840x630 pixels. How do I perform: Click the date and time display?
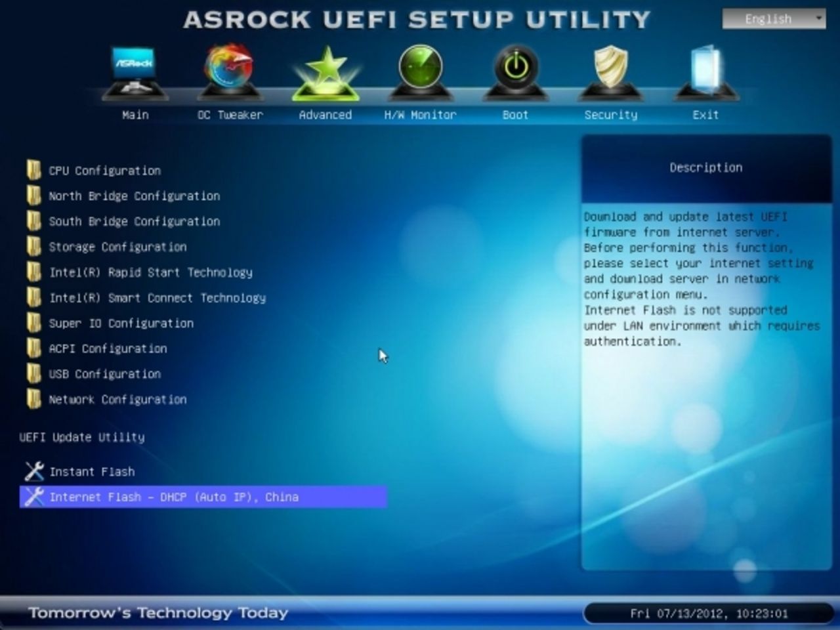(x=707, y=613)
